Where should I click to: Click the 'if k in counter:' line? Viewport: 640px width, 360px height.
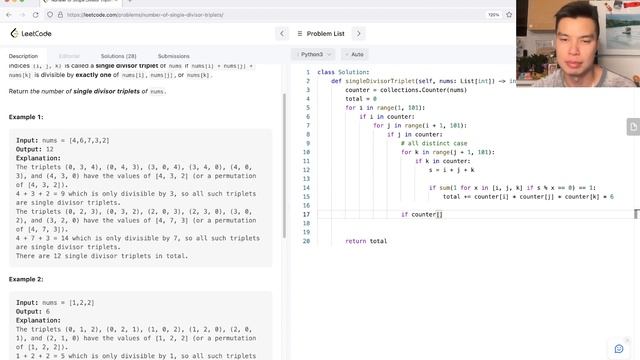[x=442, y=161]
